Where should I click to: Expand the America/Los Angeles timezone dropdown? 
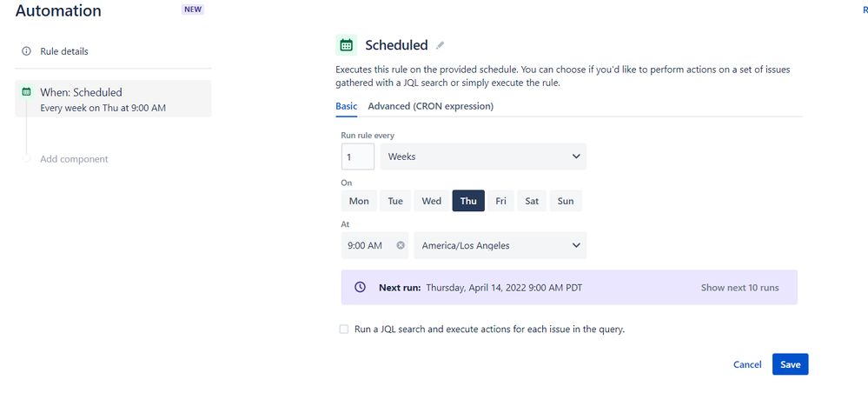(x=500, y=245)
